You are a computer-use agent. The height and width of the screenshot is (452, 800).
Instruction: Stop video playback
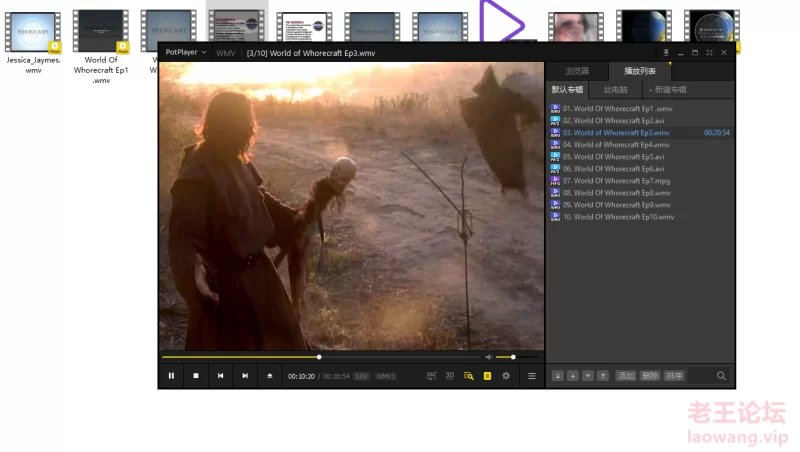tap(196, 376)
